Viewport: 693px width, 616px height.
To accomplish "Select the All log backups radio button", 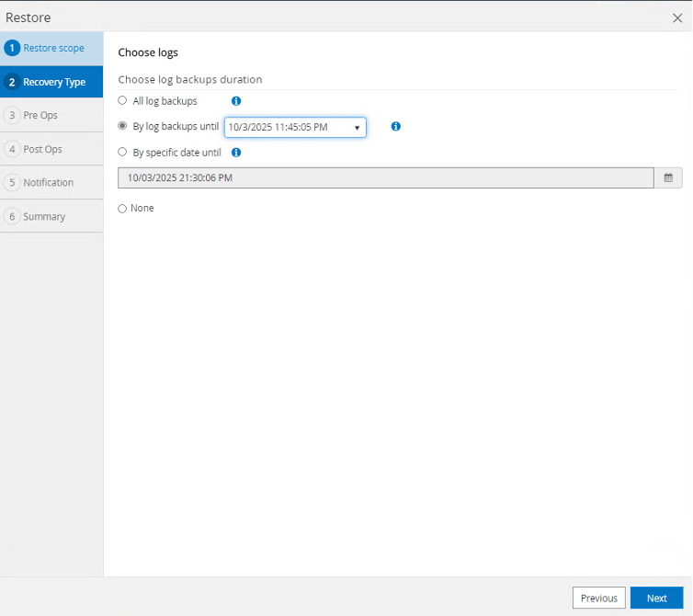I will 123,101.
